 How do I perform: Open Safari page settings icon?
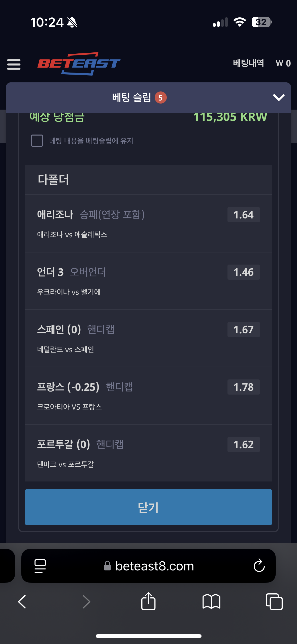click(x=40, y=566)
